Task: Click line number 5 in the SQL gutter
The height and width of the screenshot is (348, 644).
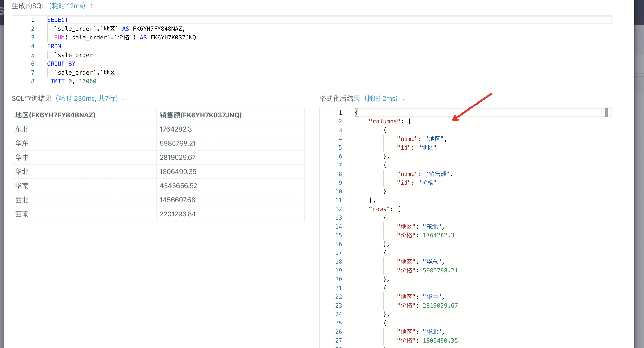Action: [x=33, y=55]
